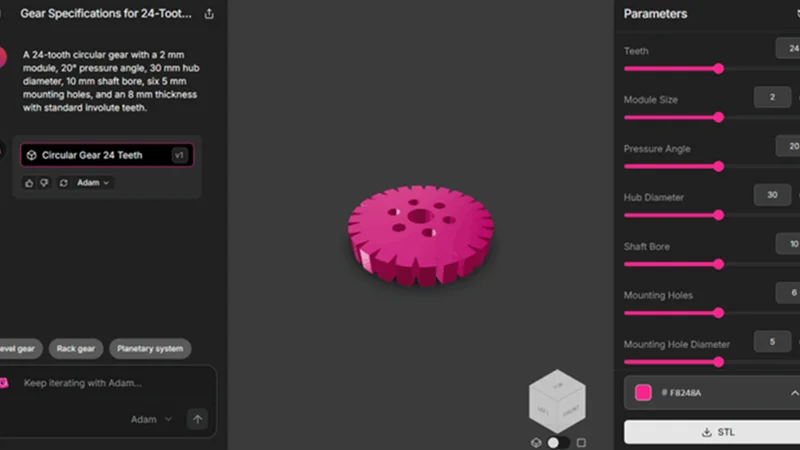
Task: Regenerate the response with the refresh icon
Action: pos(63,183)
